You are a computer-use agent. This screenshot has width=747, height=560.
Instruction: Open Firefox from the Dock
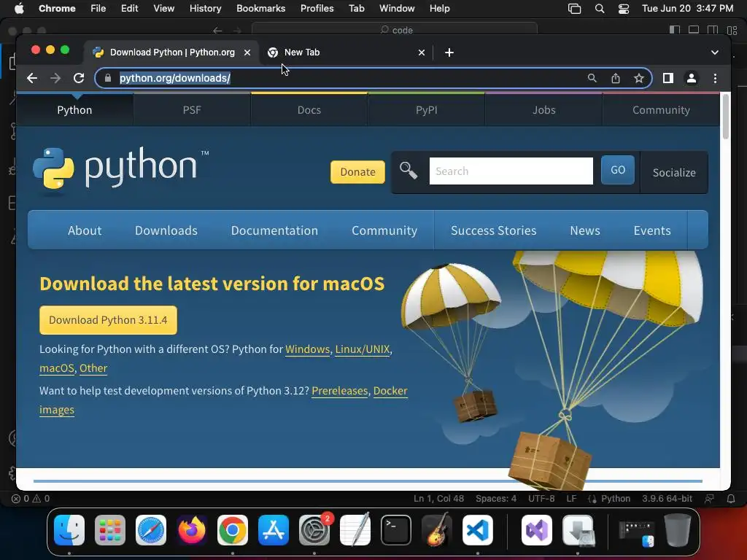pos(192,530)
